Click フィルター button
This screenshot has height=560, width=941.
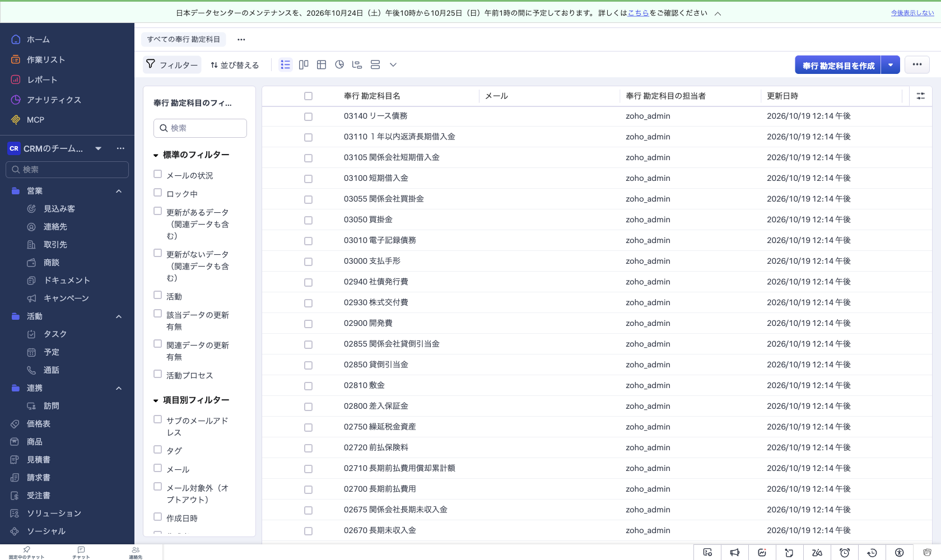pyautogui.click(x=172, y=65)
